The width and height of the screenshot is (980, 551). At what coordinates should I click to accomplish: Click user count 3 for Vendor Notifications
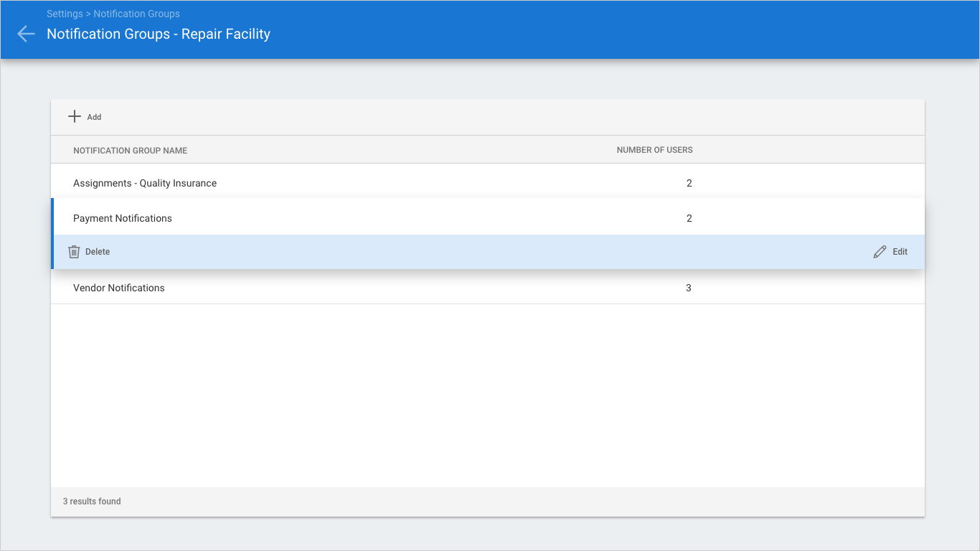pyautogui.click(x=689, y=288)
